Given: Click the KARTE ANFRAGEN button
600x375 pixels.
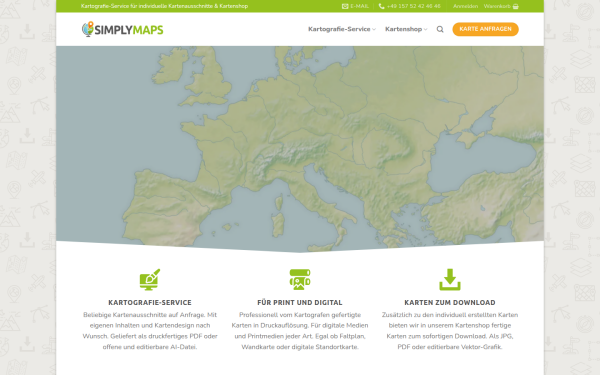Looking at the screenshot, I should tap(485, 29).
